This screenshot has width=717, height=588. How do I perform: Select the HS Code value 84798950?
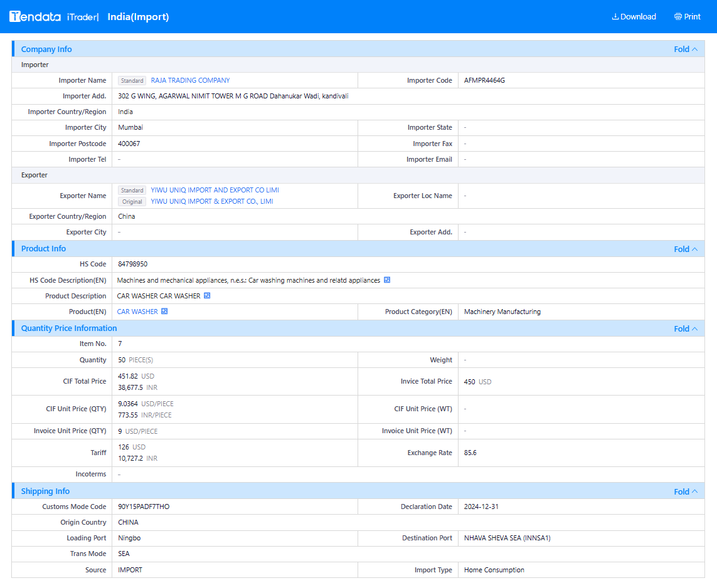(x=132, y=264)
